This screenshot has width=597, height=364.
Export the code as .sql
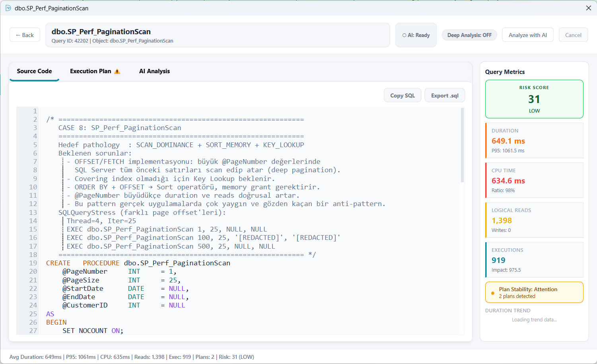(x=445, y=95)
